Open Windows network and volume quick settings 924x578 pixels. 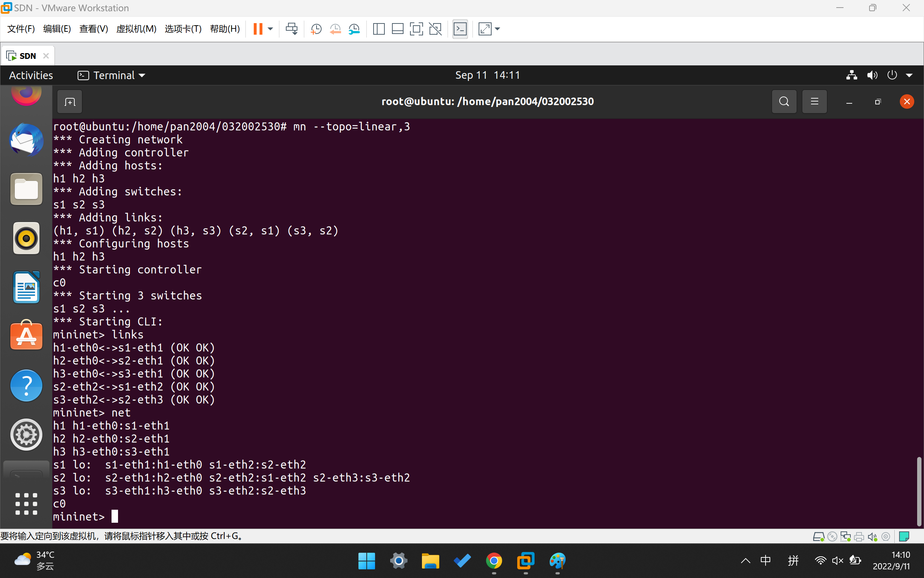click(838, 561)
